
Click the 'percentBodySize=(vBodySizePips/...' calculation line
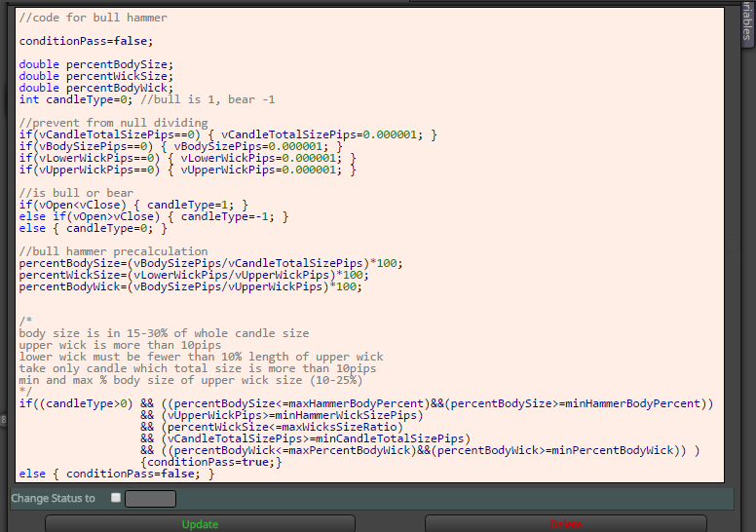tap(210, 263)
